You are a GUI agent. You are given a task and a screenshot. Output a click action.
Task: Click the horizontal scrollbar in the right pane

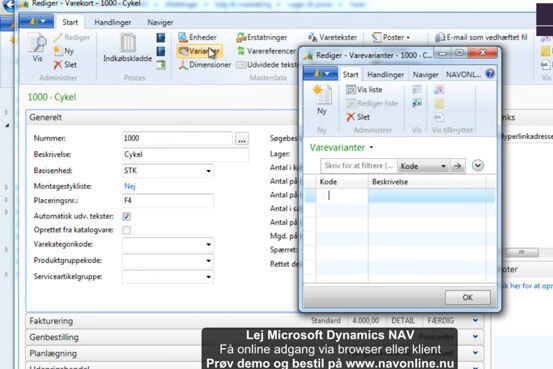[x=522, y=252]
